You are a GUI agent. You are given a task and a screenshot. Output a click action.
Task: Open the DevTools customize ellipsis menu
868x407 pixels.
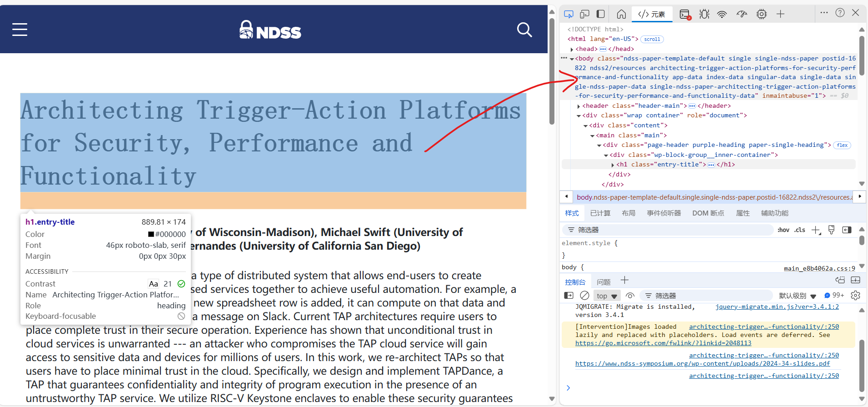[824, 13]
